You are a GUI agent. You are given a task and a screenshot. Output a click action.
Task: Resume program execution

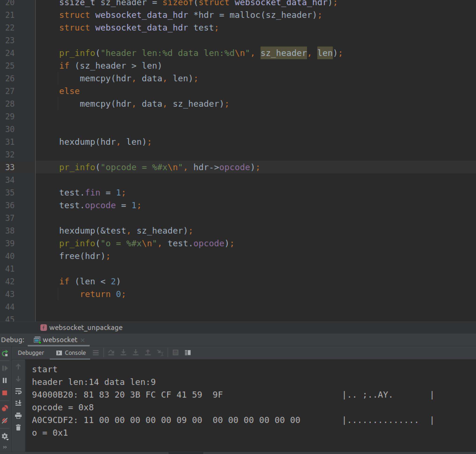(x=5, y=368)
